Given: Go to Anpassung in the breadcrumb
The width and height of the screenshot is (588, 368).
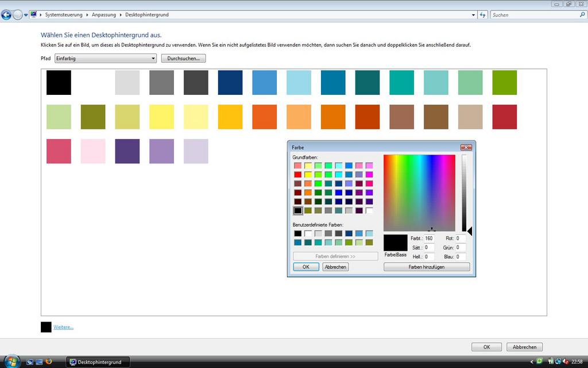Looking at the screenshot, I should (104, 14).
